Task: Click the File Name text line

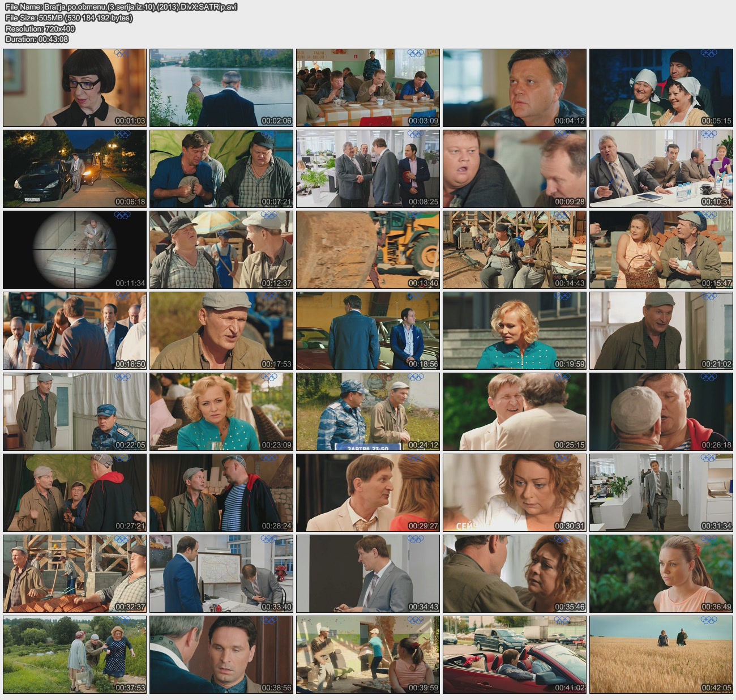Action: click(121, 7)
